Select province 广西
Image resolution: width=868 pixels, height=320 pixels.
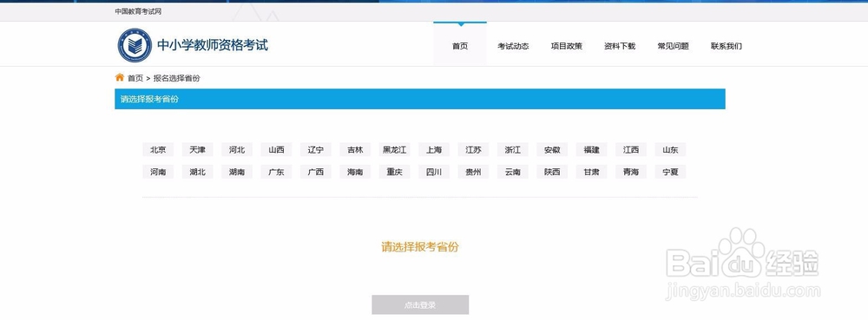(x=316, y=172)
